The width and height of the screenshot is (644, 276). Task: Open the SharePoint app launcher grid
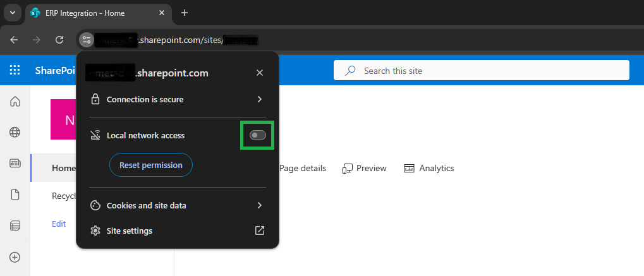point(15,70)
